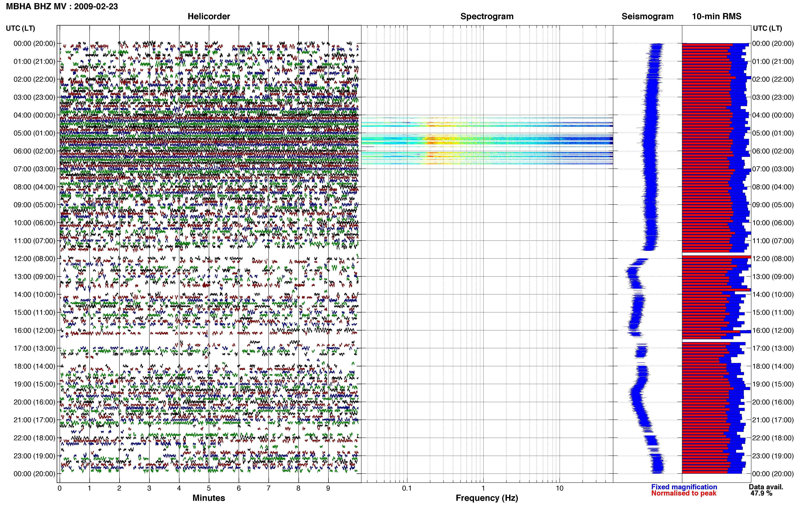
Task: Click the left 12:00 (08:00) time label
Action: click(x=34, y=259)
